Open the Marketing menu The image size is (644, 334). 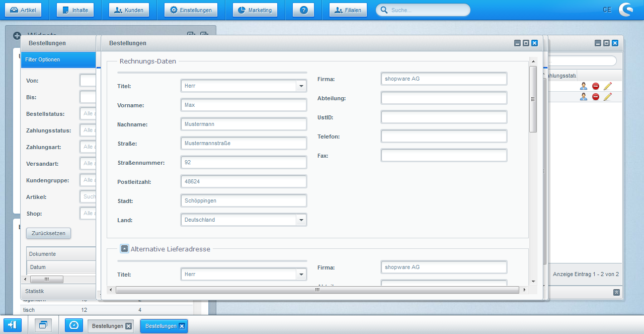tap(255, 10)
